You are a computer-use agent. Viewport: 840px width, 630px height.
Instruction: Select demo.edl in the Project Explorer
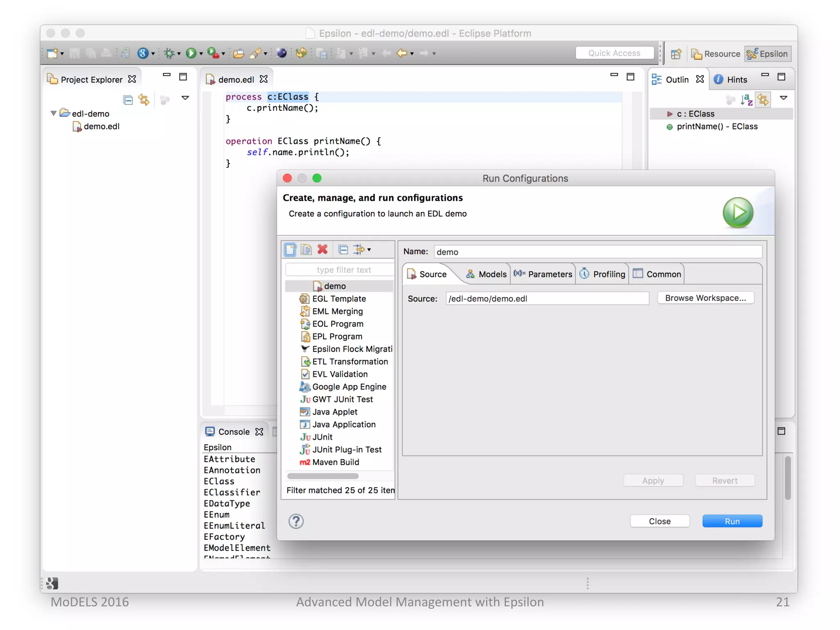tap(96, 126)
